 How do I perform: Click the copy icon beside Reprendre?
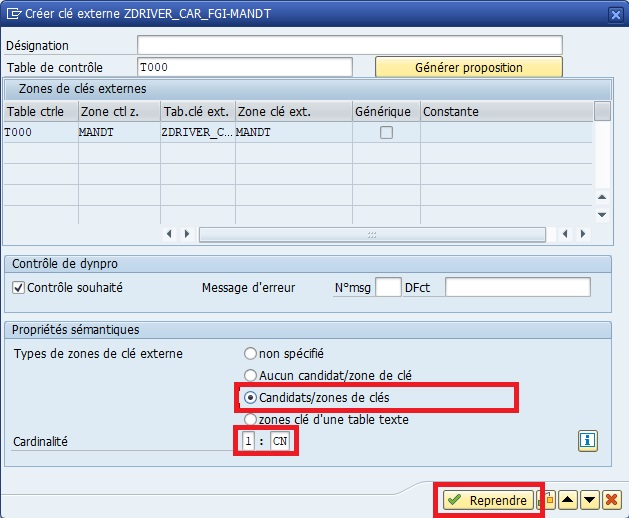coord(549,500)
